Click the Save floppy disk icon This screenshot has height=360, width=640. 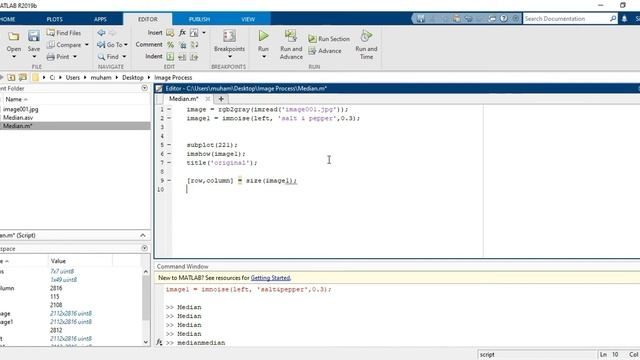coord(34,36)
